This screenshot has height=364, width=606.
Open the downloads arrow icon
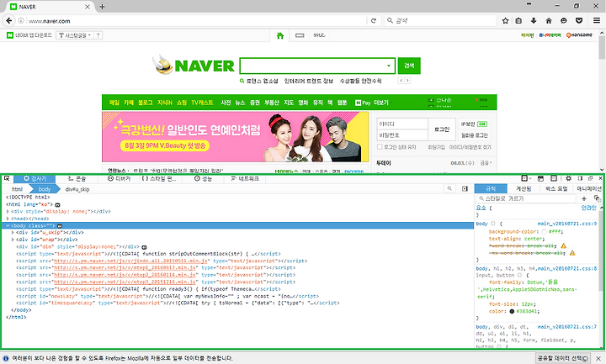tap(534, 21)
